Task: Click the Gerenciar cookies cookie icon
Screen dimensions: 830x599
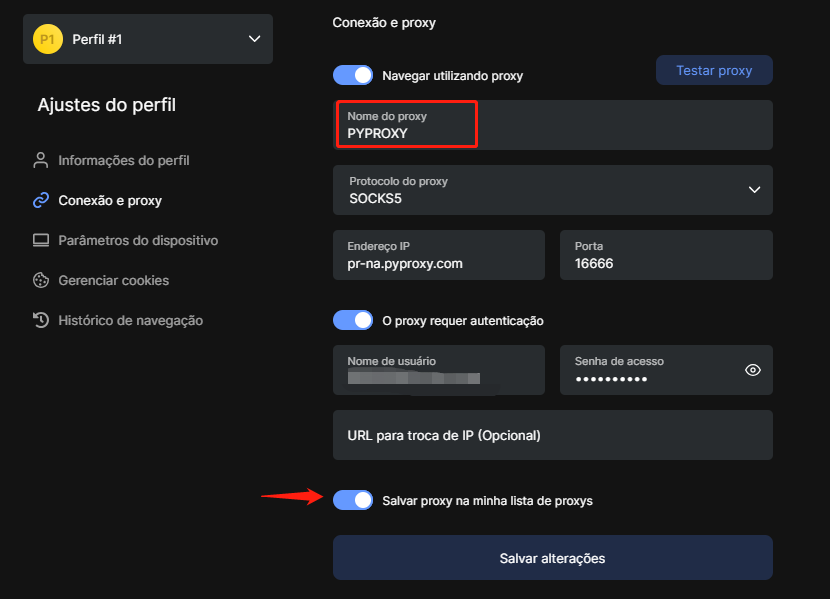Action: [x=40, y=280]
